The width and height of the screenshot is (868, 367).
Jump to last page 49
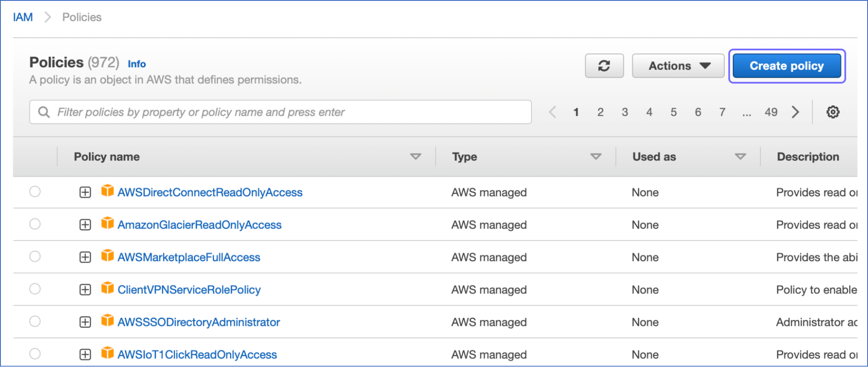[771, 112]
